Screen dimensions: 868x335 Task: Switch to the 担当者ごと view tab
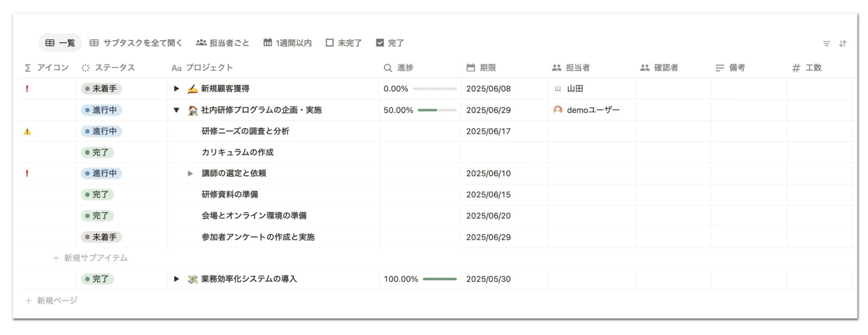click(222, 43)
